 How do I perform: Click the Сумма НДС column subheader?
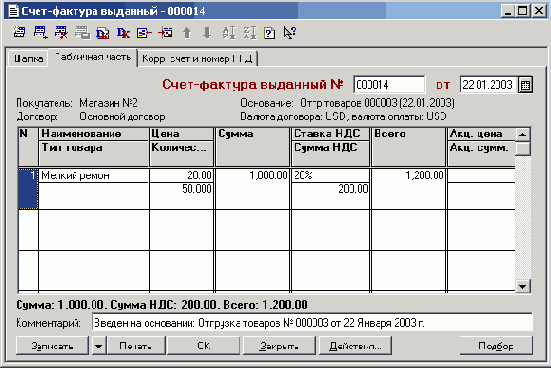click(330, 153)
